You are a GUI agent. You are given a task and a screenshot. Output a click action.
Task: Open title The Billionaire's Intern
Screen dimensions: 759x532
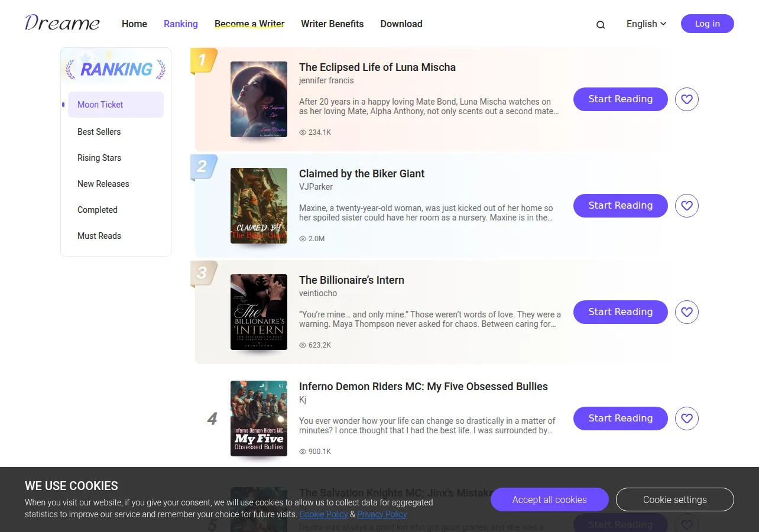pyautogui.click(x=352, y=280)
